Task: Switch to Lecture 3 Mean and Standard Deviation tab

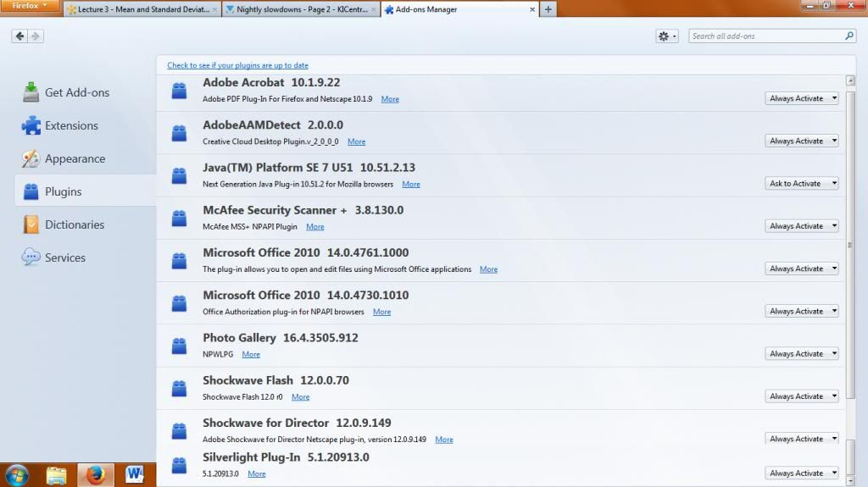Action: [x=142, y=9]
